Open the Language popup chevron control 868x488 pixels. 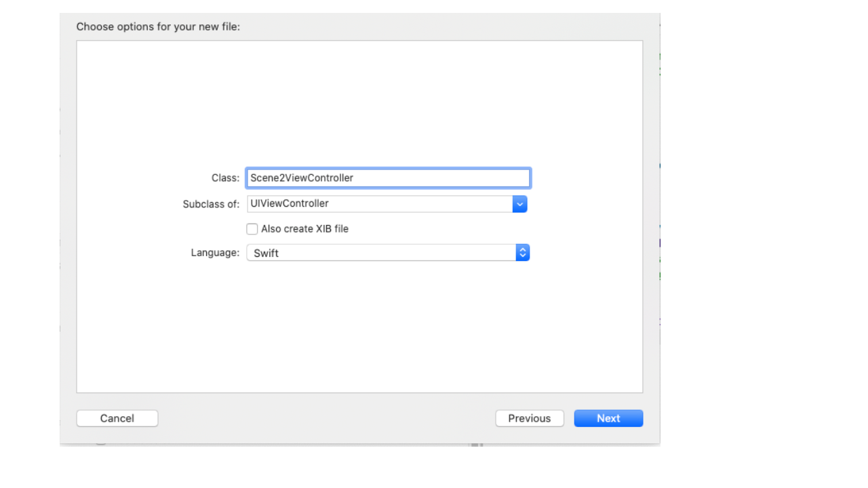pos(522,253)
